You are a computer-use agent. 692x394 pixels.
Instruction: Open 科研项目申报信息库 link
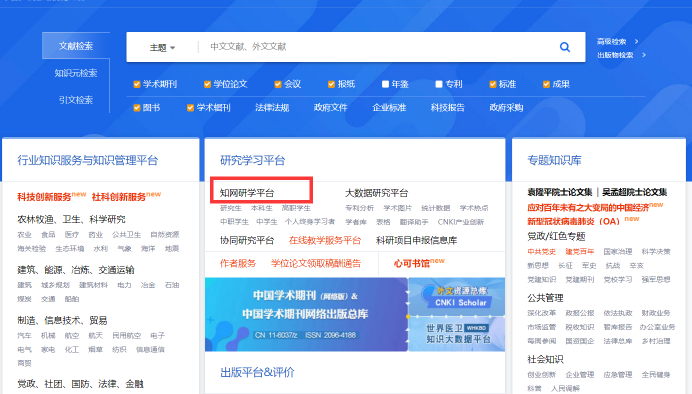[417, 240]
